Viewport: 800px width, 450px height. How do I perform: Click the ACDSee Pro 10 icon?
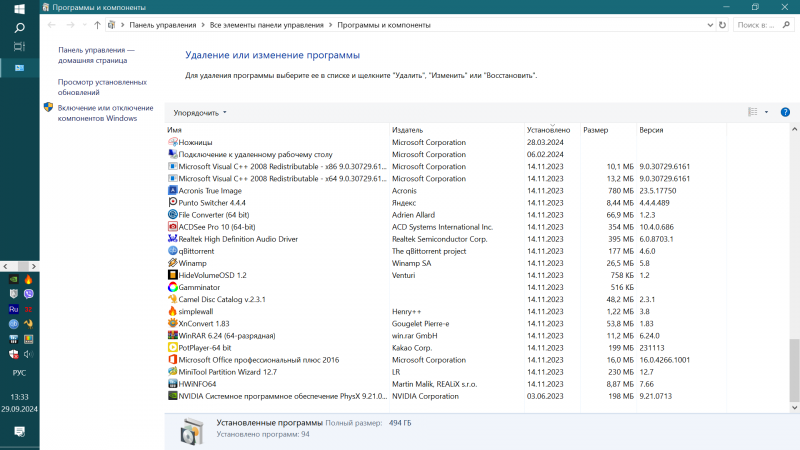pos(172,227)
